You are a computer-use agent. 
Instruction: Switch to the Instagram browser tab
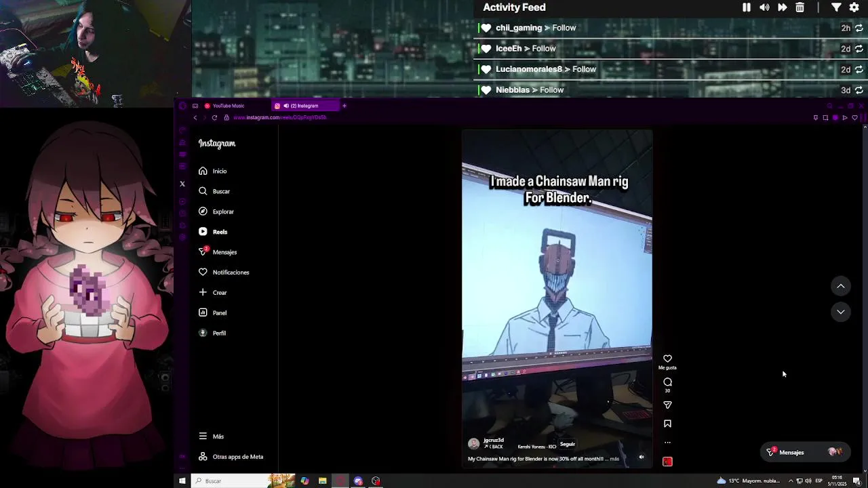click(304, 106)
